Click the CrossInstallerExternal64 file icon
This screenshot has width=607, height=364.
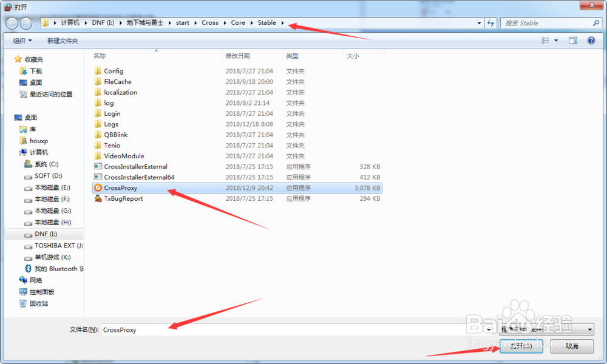click(98, 177)
